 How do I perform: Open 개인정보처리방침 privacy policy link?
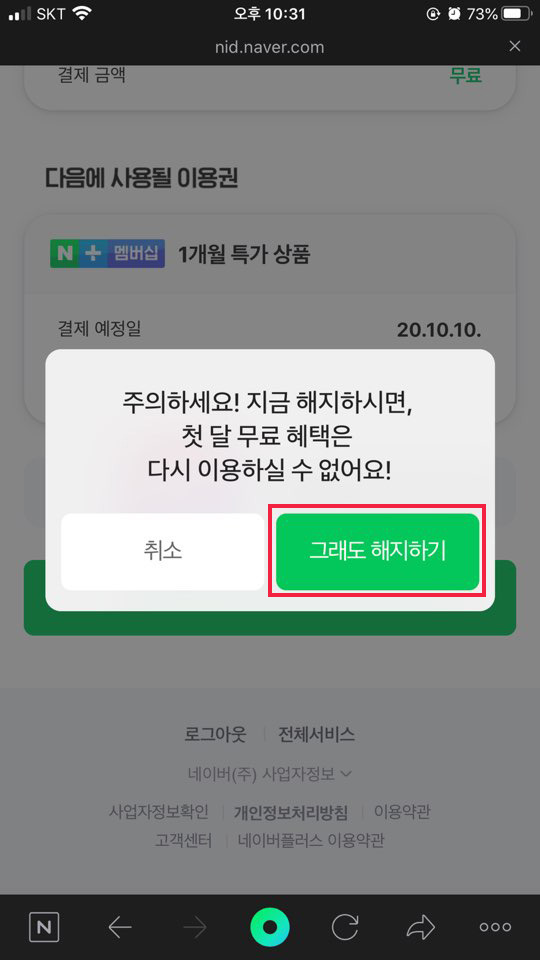(x=291, y=812)
